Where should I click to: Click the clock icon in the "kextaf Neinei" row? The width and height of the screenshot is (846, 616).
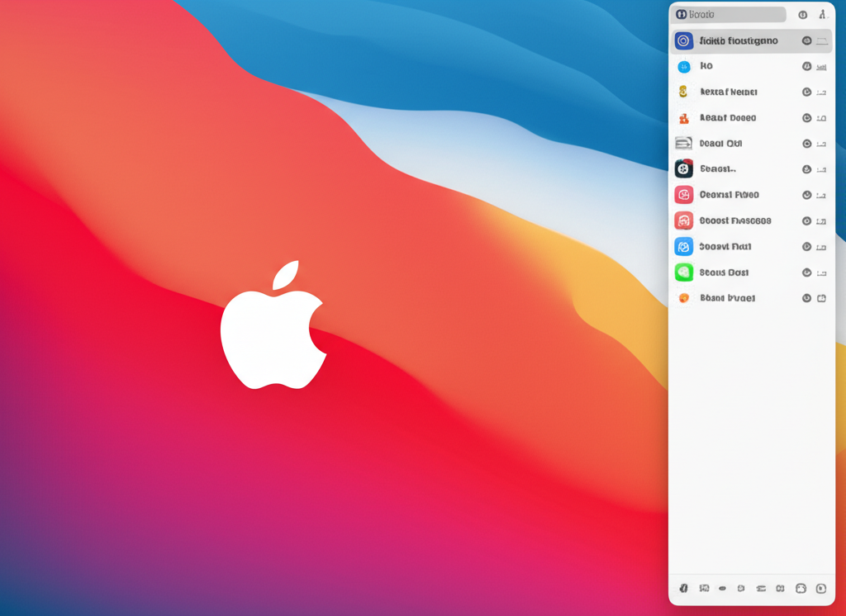(806, 92)
